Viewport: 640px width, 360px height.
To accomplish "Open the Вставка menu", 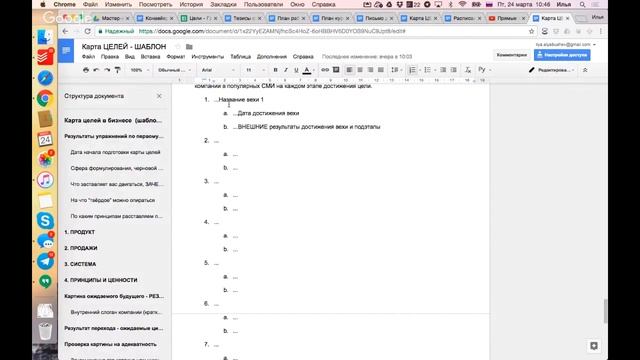I will (x=150, y=57).
